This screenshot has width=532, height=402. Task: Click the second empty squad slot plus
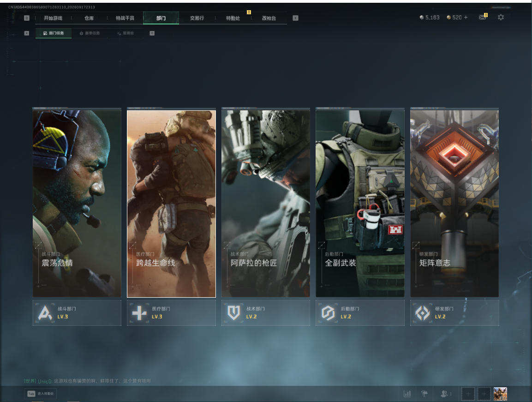(484, 394)
